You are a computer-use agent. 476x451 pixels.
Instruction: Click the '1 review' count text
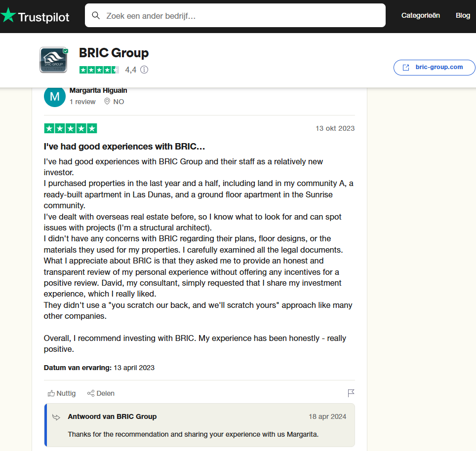[x=82, y=102]
